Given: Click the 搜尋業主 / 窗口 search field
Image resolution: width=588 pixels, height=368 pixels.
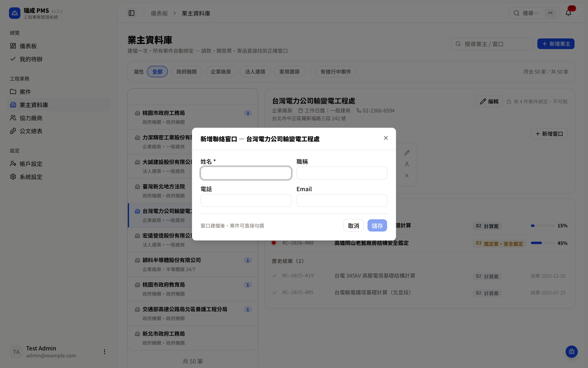Looking at the screenshot, I should 492,44.
